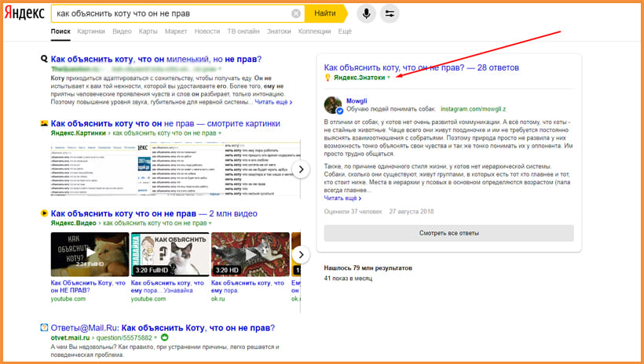The width and height of the screenshot is (644, 364).
Task: Click the magnifier icon beside the first result
Action: (x=44, y=59)
